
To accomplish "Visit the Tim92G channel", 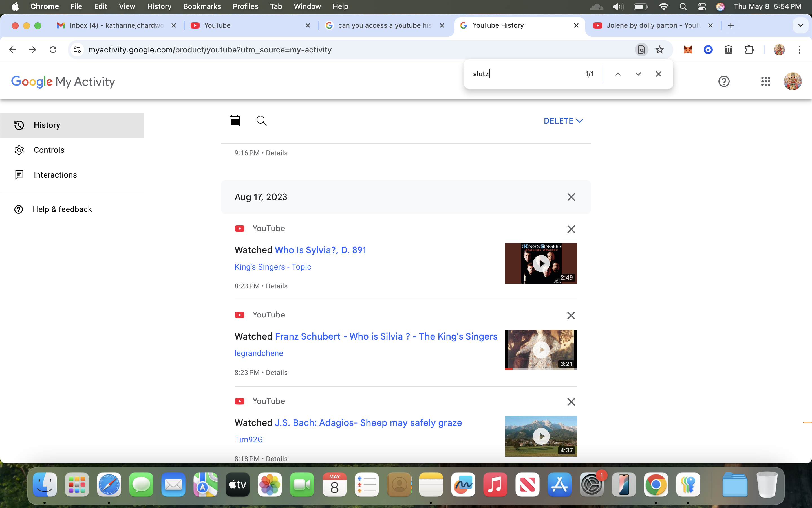I will (x=249, y=439).
